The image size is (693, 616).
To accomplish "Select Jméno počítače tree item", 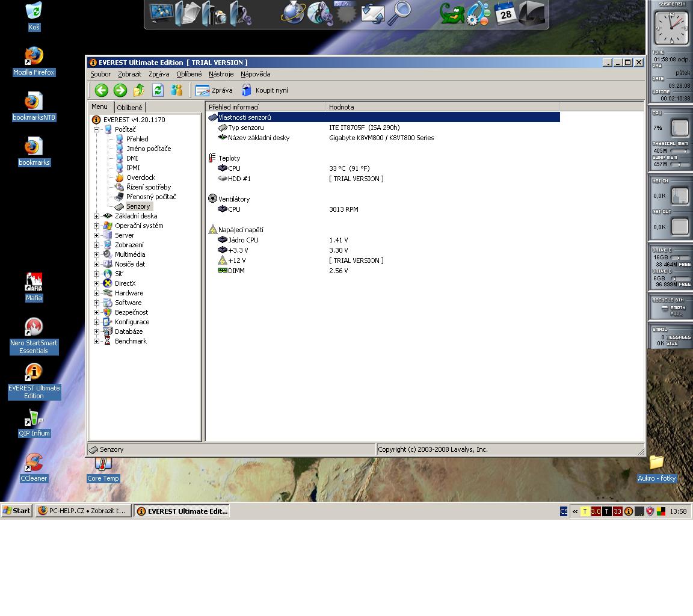I will pyautogui.click(x=149, y=149).
